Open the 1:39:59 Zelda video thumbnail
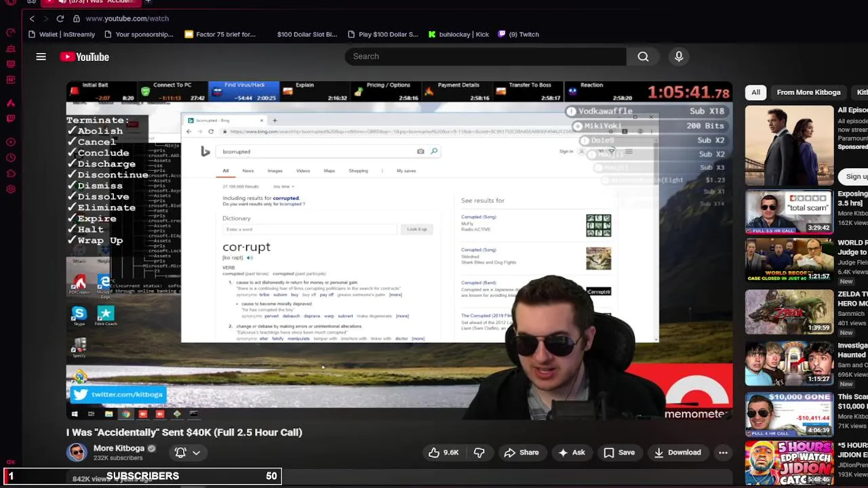This screenshot has width=868, height=488. tap(789, 312)
